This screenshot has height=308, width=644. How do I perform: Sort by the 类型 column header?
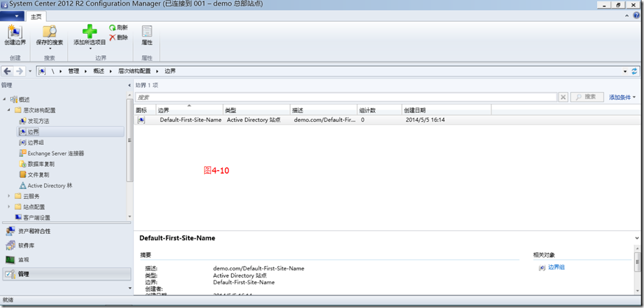point(257,110)
